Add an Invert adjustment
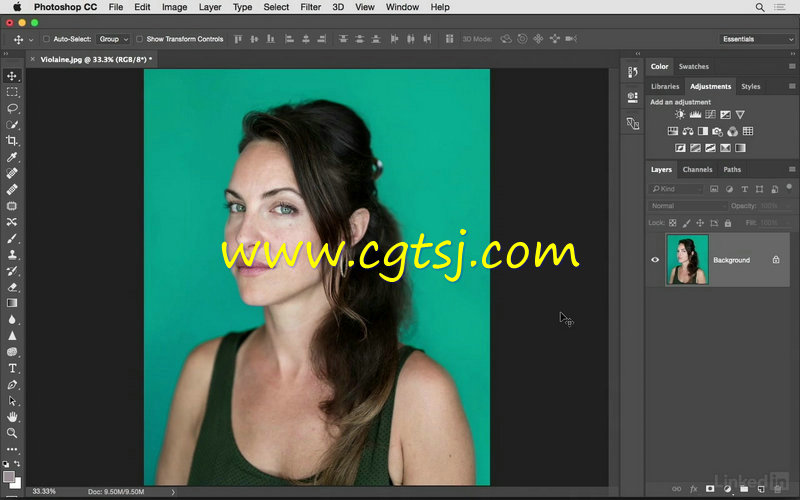This screenshot has height=500, width=800. [680, 148]
